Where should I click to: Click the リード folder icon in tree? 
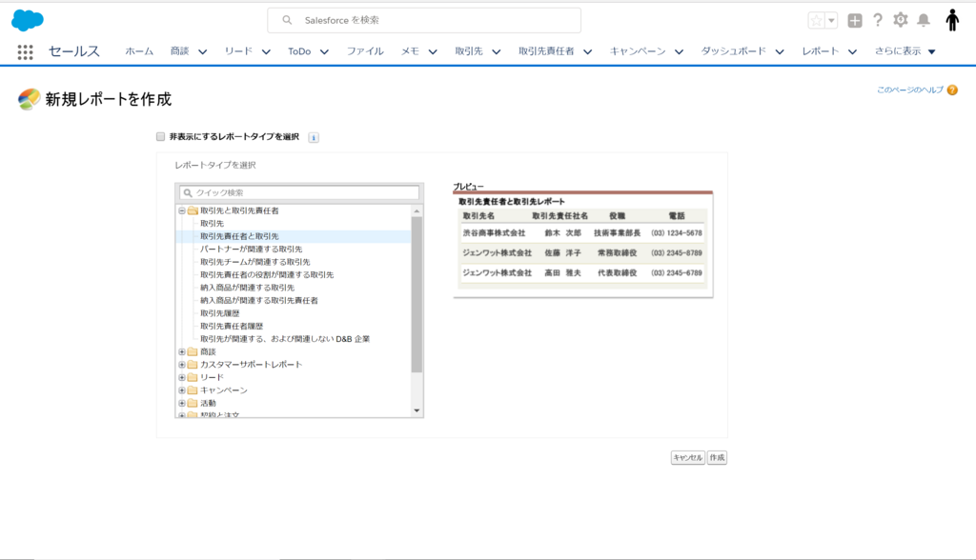193,377
